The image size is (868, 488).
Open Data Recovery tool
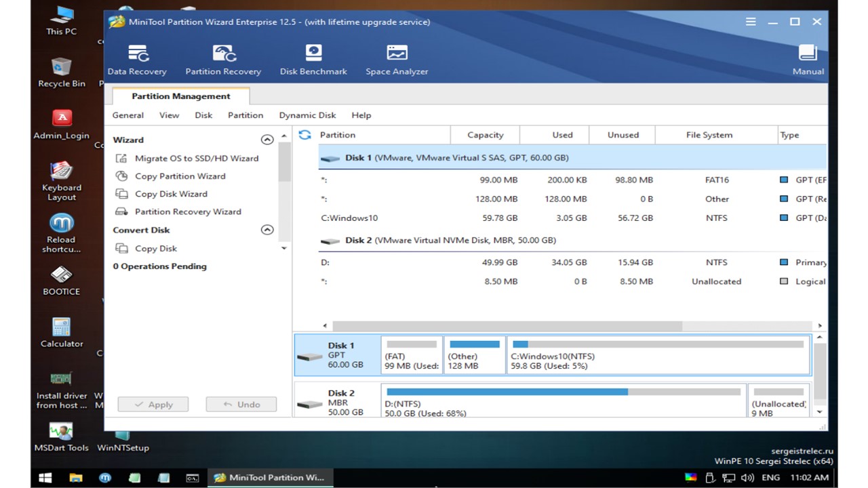(x=137, y=60)
